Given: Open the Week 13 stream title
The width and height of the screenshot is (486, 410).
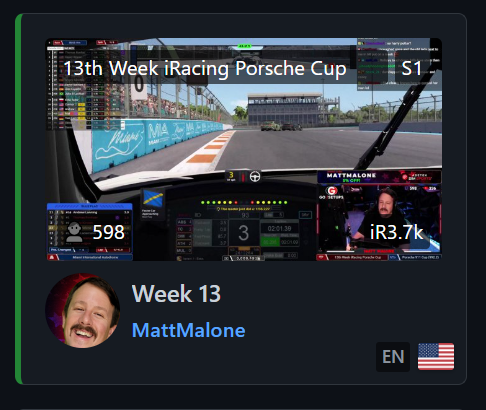Looking at the screenshot, I should tap(176, 294).
